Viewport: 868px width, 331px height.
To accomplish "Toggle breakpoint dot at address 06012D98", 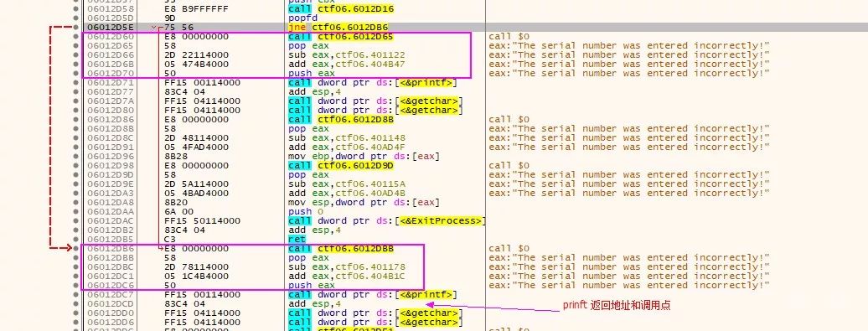I will (x=76, y=166).
